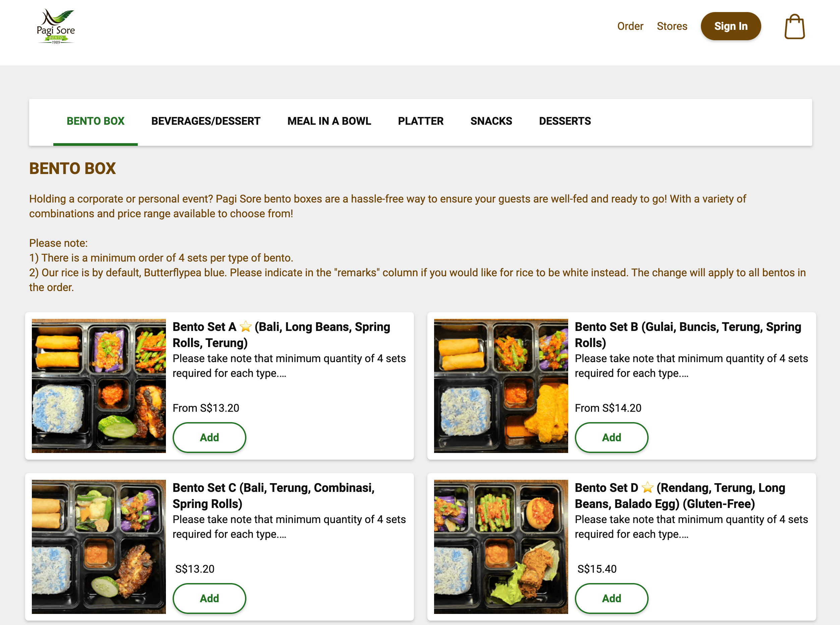The width and height of the screenshot is (840, 625).
Task: Click the Bento Set D title text
Action: click(x=680, y=496)
